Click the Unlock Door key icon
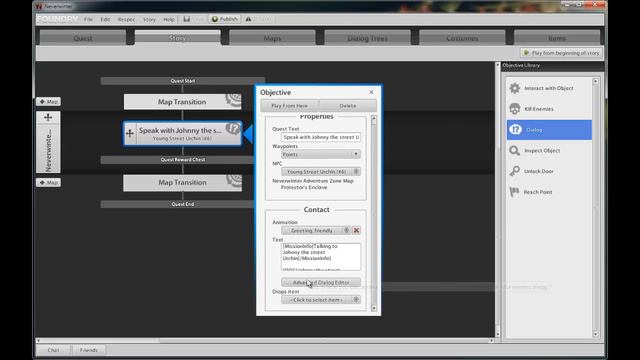This screenshot has height=360, width=640. (515, 171)
